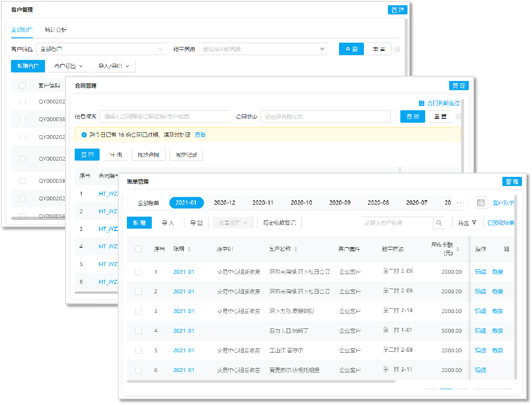Click the 同步记录 button
Screen dimensions: 532x405
click(186, 154)
